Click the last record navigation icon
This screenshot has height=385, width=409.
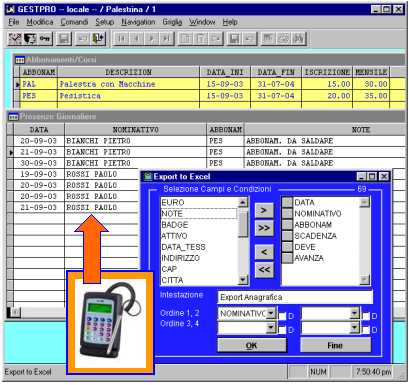point(166,39)
